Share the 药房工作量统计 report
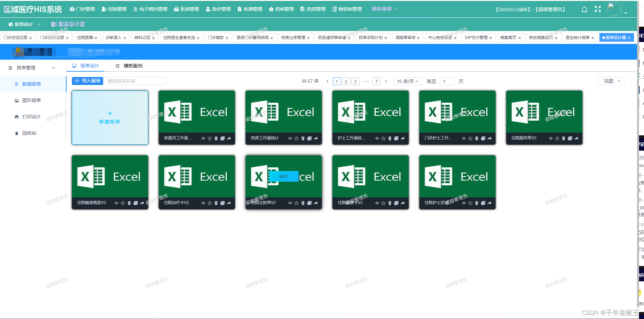 [x=316, y=138]
